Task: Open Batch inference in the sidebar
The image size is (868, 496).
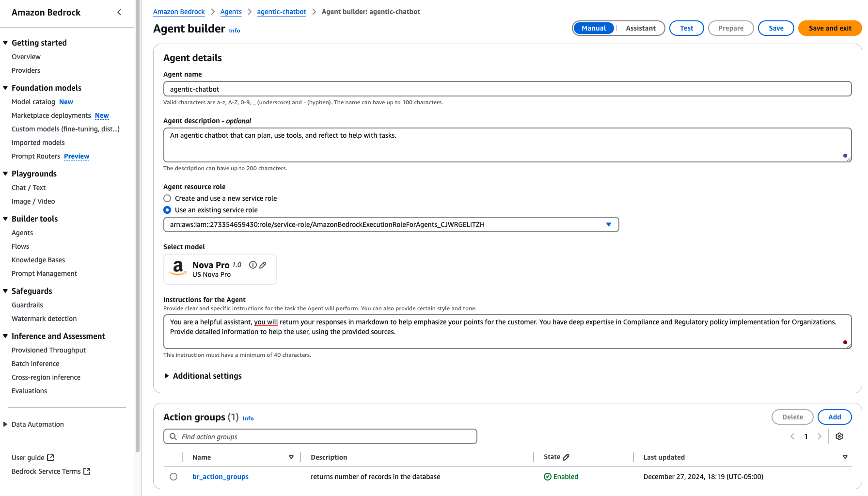Action: click(x=35, y=364)
